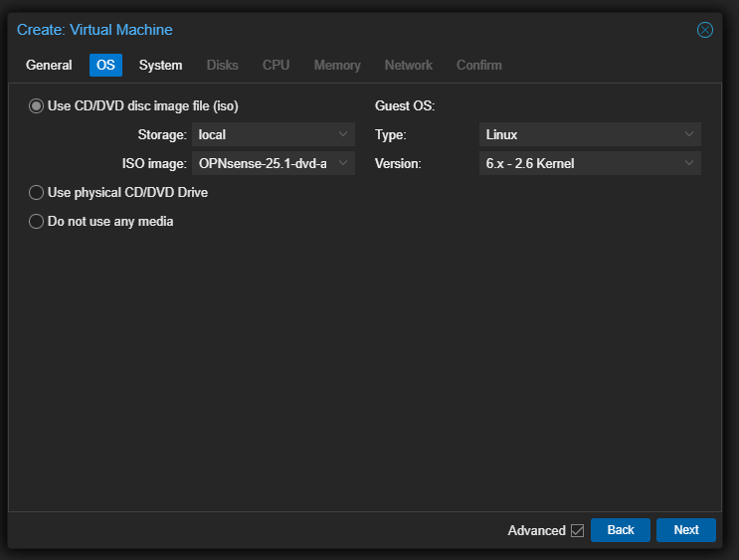Click the Back button

pos(621,530)
